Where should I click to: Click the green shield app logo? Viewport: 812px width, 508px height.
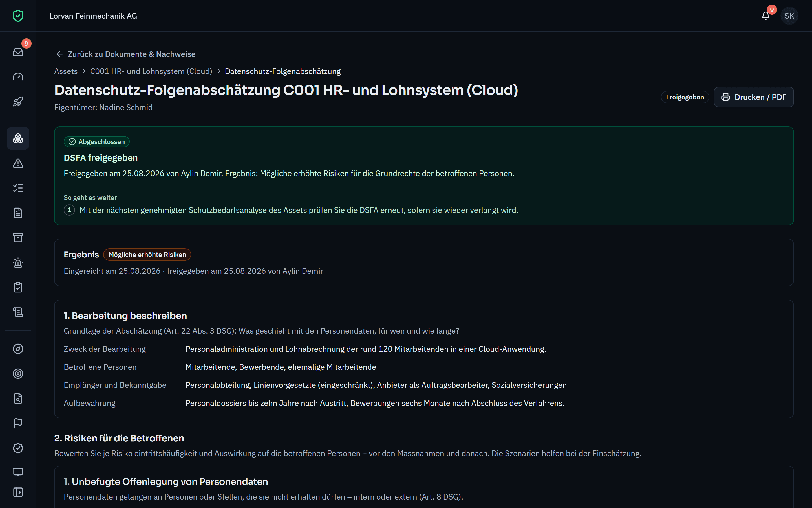(18, 16)
